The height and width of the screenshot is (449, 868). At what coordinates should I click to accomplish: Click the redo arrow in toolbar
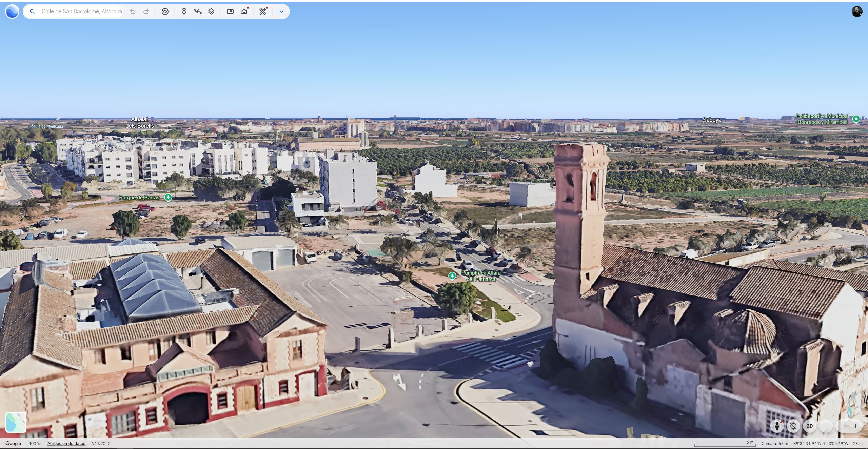click(x=146, y=12)
